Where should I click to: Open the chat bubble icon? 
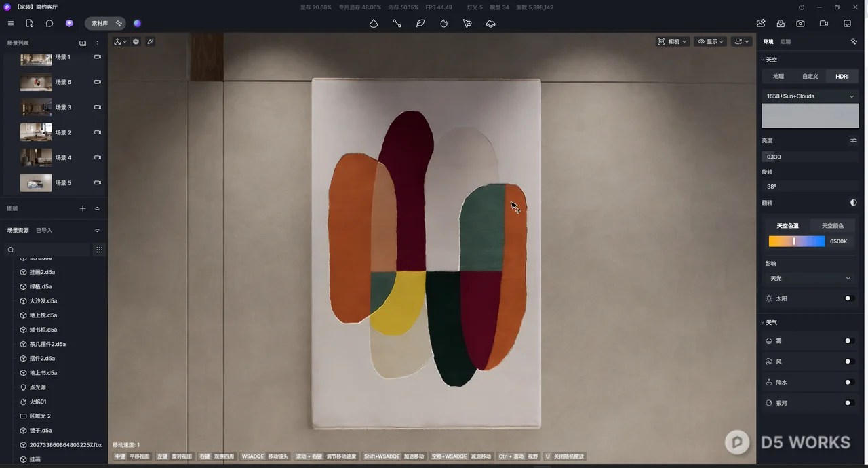pyautogui.click(x=50, y=23)
